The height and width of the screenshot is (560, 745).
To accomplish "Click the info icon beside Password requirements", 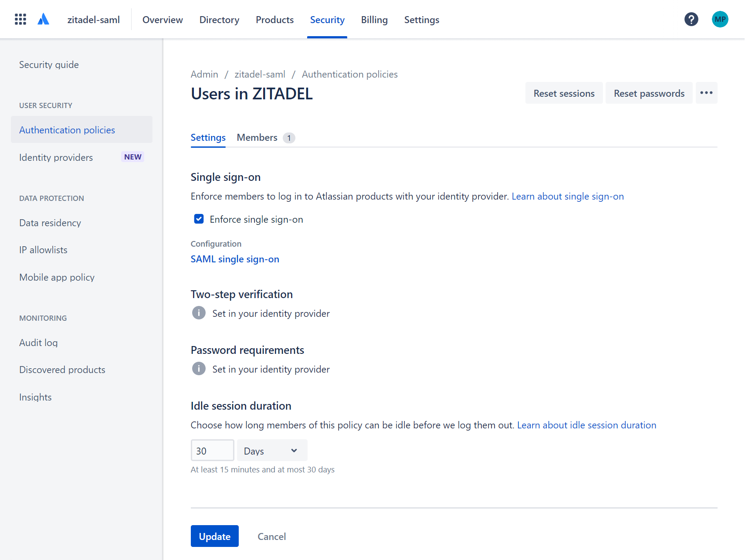I will [x=199, y=368].
